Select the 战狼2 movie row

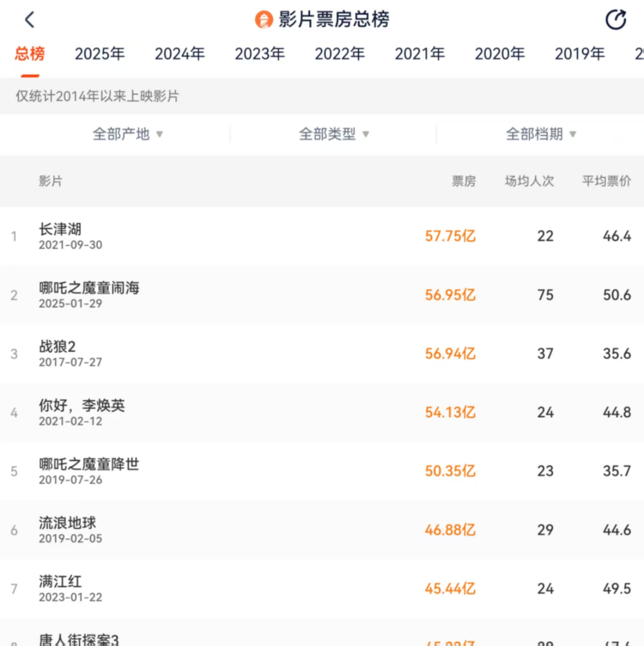click(x=57, y=353)
